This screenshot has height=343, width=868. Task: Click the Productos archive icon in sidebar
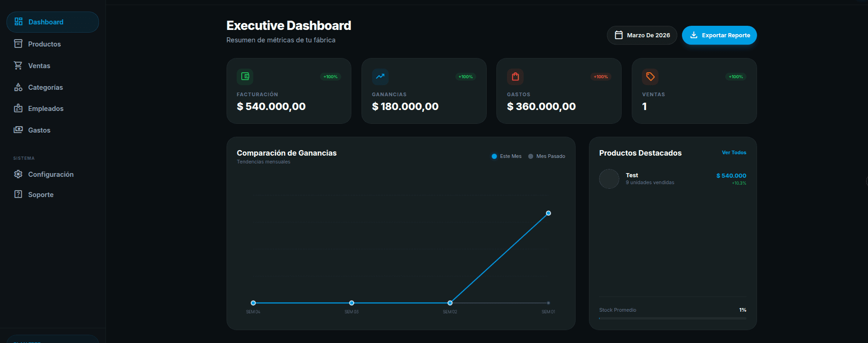pyautogui.click(x=18, y=44)
